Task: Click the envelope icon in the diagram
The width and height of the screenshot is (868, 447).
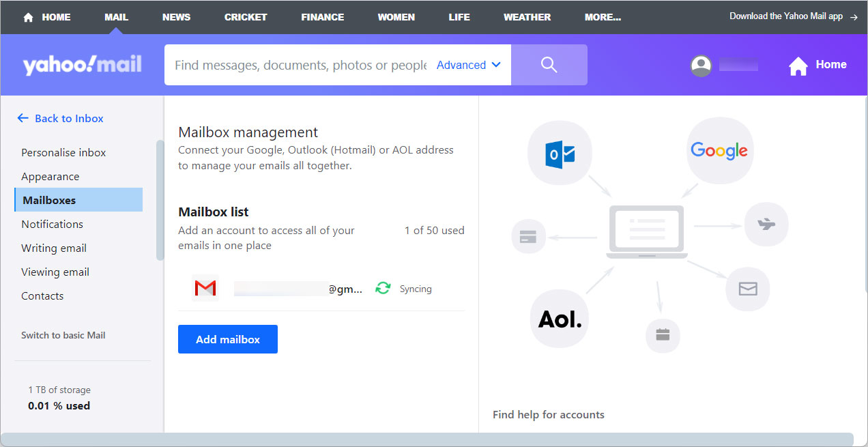Action: pyautogui.click(x=747, y=289)
